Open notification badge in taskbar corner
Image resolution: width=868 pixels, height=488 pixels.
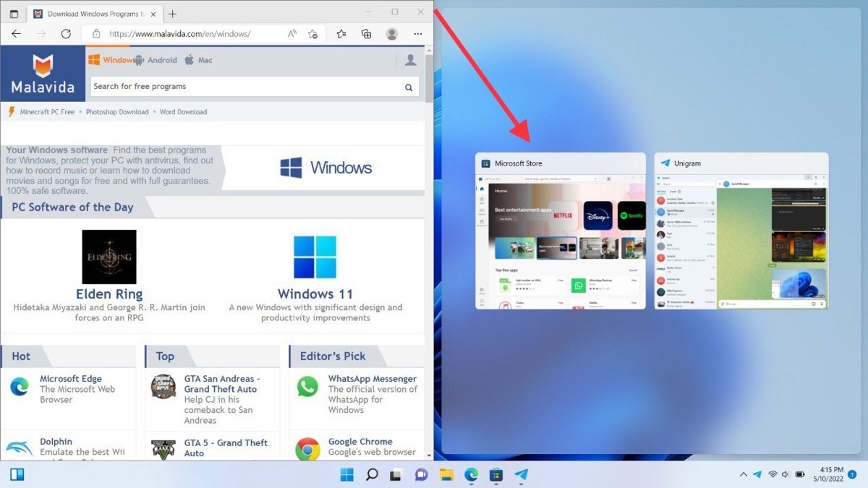(x=852, y=475)
